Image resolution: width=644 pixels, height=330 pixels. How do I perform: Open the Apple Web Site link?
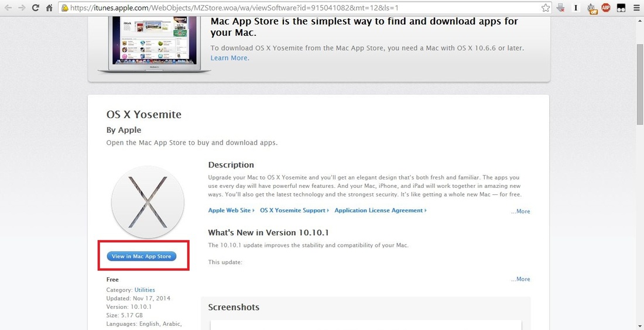[231, 210]
